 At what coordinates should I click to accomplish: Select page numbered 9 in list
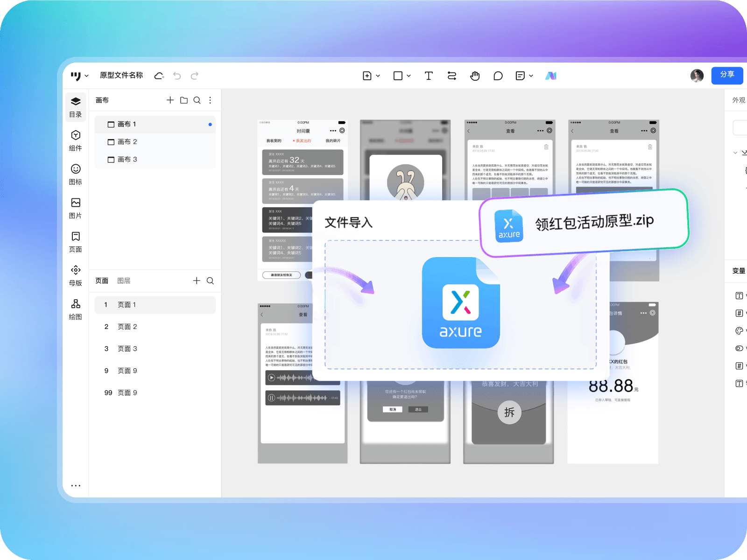point(155,371)
